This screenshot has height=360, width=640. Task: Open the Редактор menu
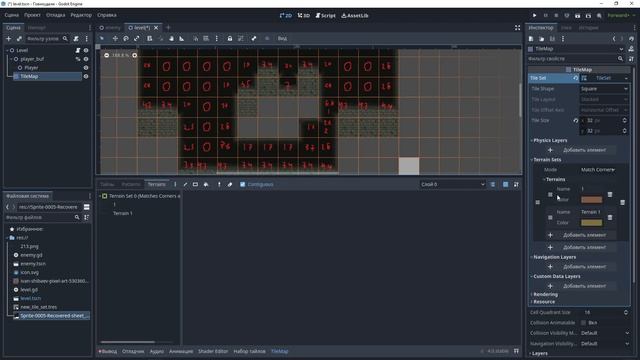[81, 15]
